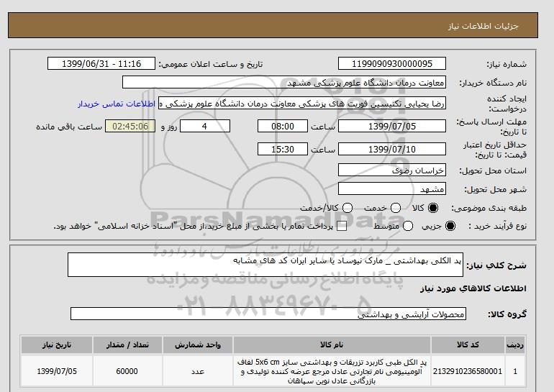This screenshot has height=392, width=554.
Task: Click the announcement date field 1399/06/31 - 11:16
Action: [x=101, y=63]
